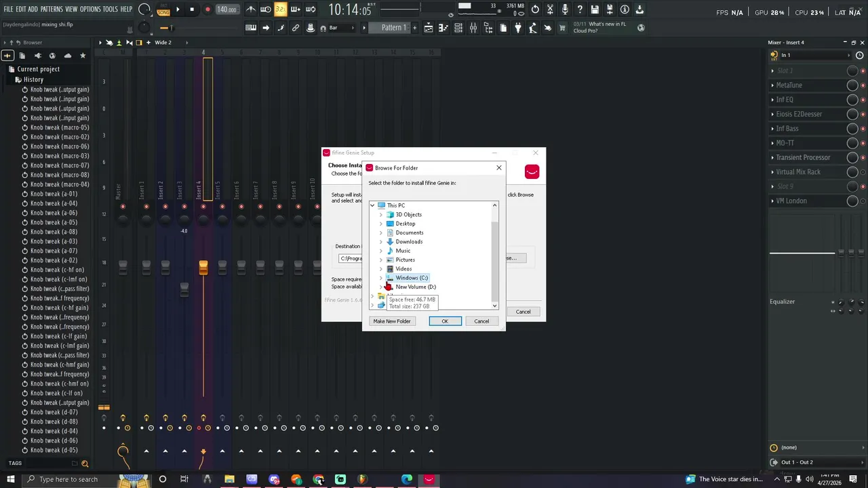The width and height of the screenshot is (868, 488).
Task: Open the TOOLS menu
Action: [x=111, y=9]
